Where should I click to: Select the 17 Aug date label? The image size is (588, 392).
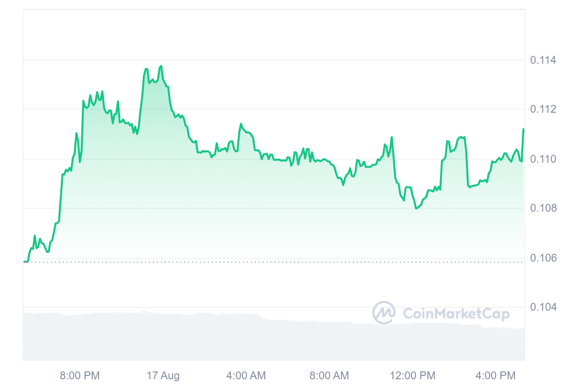163,376
